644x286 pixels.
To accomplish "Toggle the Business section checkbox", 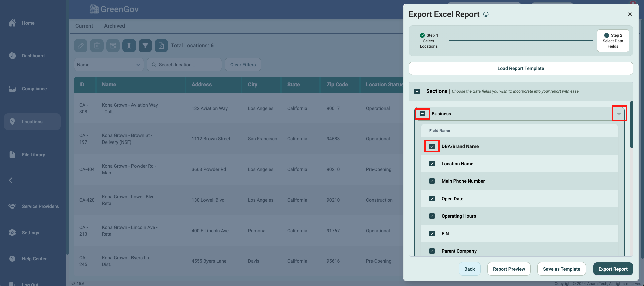I will coord(422,114).
